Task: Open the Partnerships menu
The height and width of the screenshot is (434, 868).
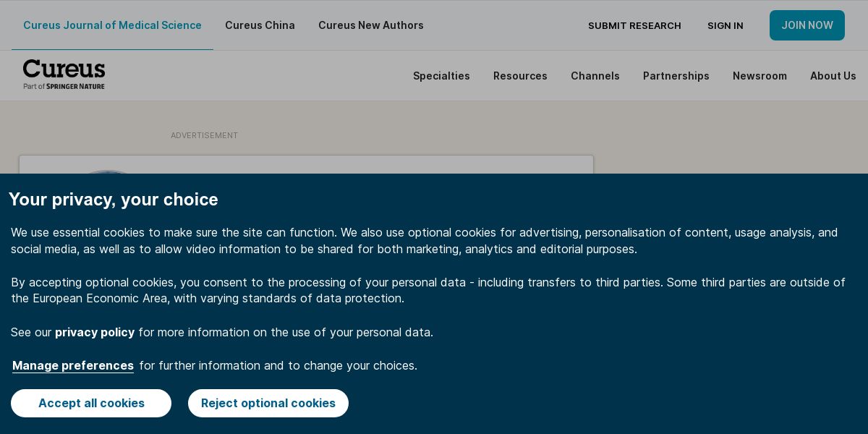Action: click(x=676, y=76)
